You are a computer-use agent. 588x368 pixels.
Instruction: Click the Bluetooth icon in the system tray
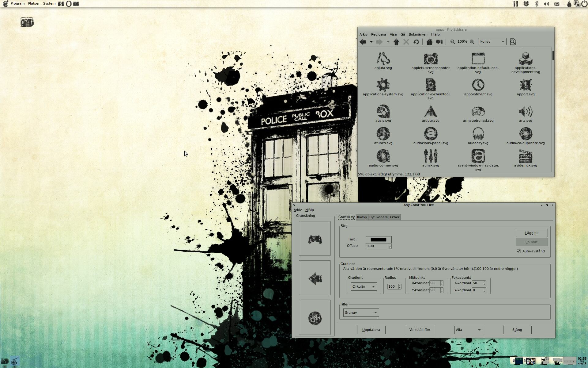537,4
